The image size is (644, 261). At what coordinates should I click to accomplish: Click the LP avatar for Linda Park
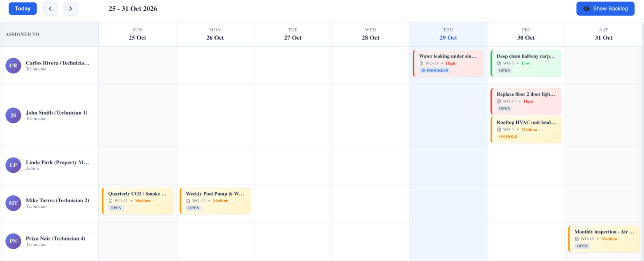[x=13, y=165]
